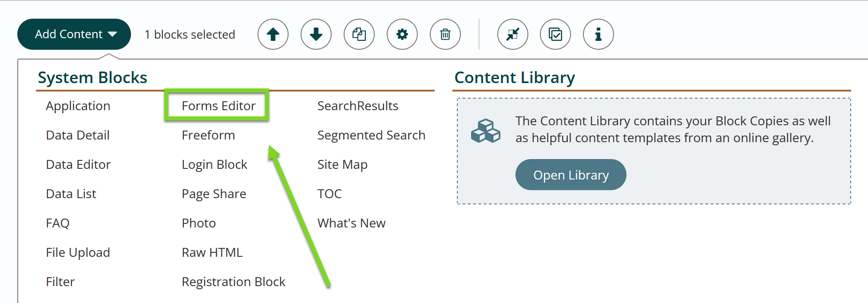Open the info icon in toolbar
The image size is (868, 303).
[598, 34]
